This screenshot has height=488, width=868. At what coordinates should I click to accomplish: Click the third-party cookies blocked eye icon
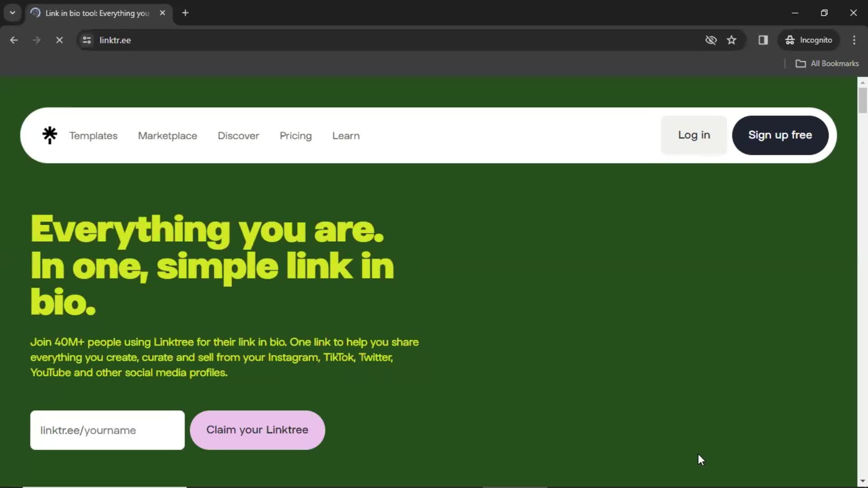[x=711, y=40]
